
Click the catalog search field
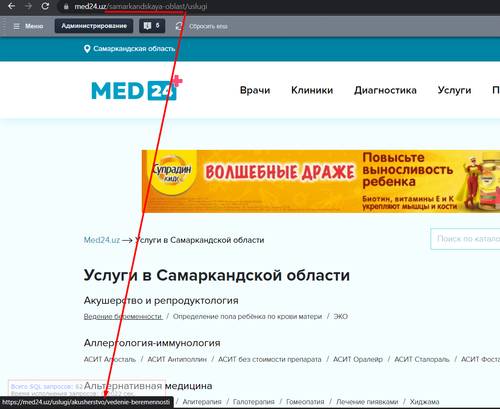click(465, 239)
